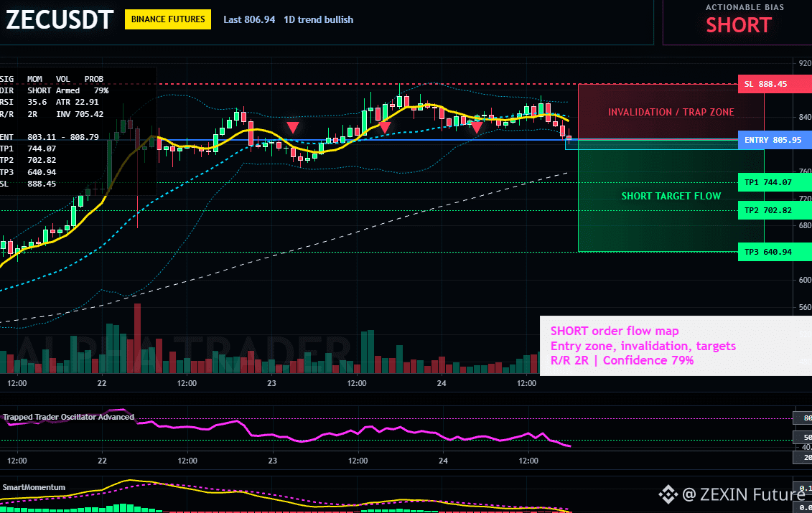The height and width of the screenshot is (513, 812).
Task: Click the R/R 2R | Confidence 79% note
Action: pos(622,360)
